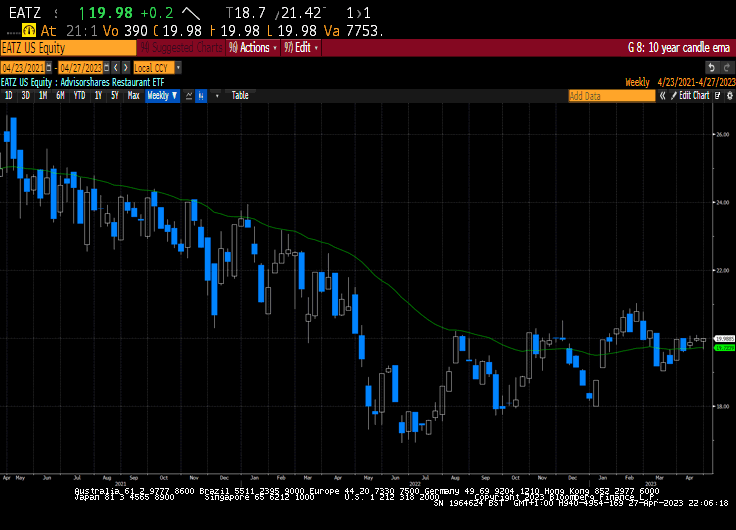The image size is (736, 530).
Task: Click the Edit Chart button
Action: pos(694,96)
